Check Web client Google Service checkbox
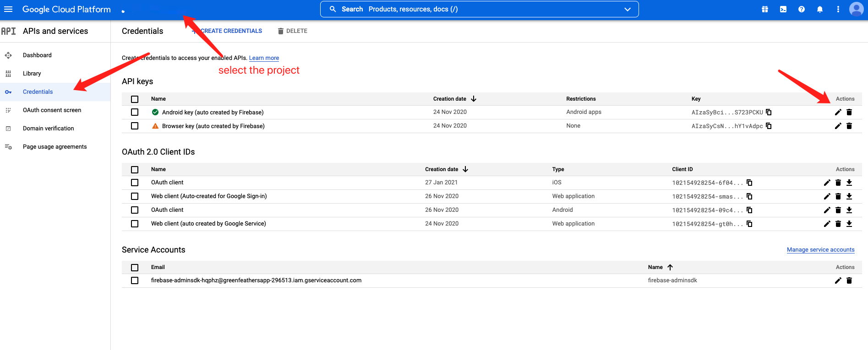Screen dimensions: 868x350 [135, 224]
